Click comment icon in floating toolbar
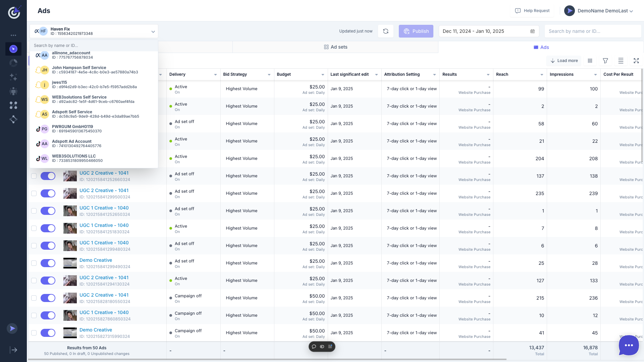 pyautogui.click(x=314, y=347)
